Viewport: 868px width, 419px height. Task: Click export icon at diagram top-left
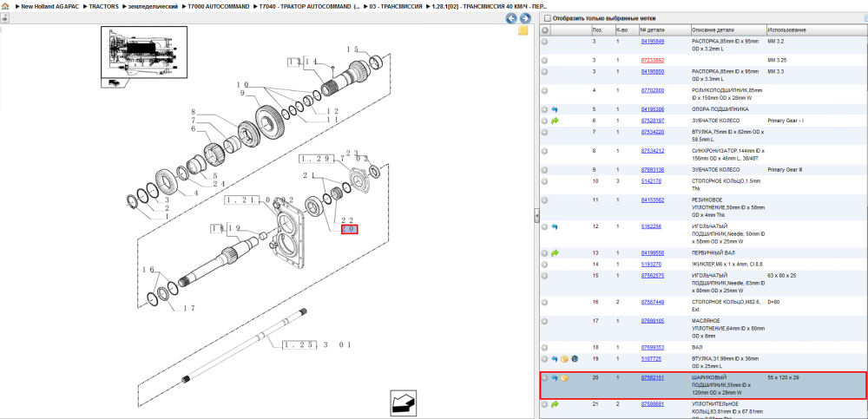click(4, 17)
